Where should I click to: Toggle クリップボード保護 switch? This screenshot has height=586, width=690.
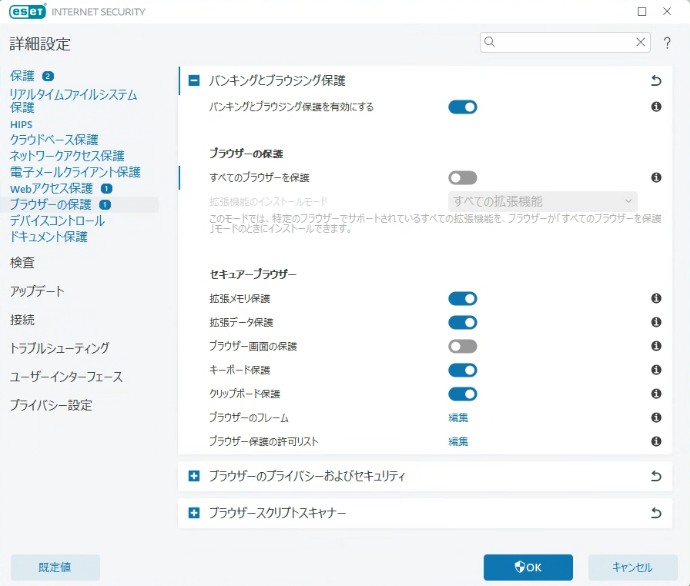(462, 394)
